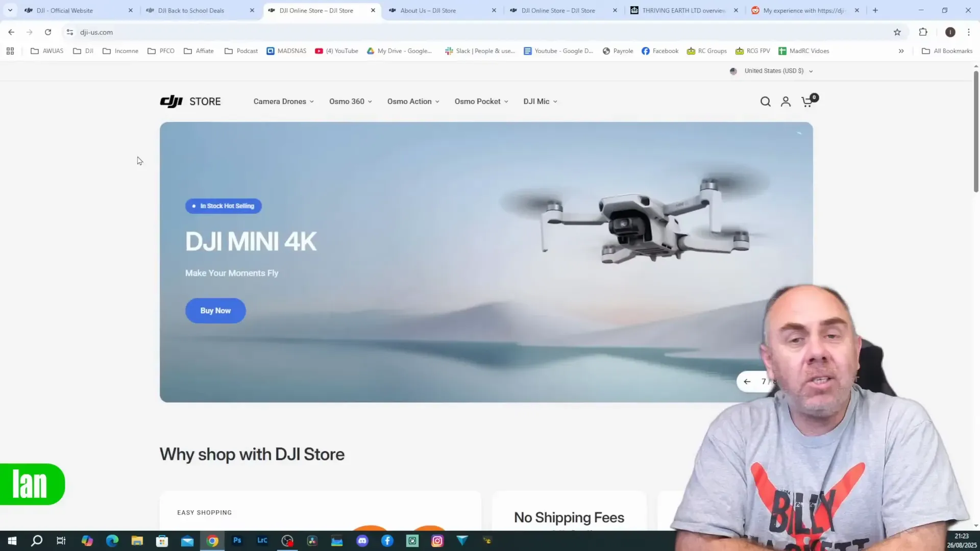Open the MADSNAS bookmark
Screen dimensions: 980x551
(286, 51)
